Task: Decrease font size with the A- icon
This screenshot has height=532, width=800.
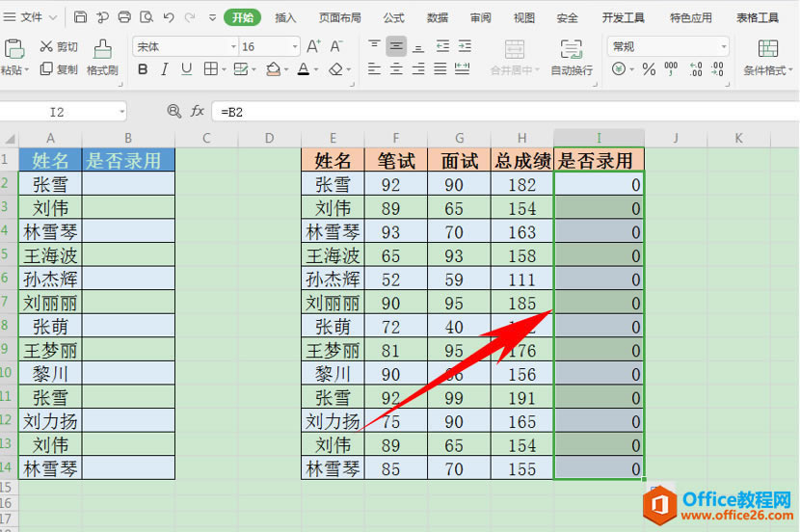Action: 336,46
